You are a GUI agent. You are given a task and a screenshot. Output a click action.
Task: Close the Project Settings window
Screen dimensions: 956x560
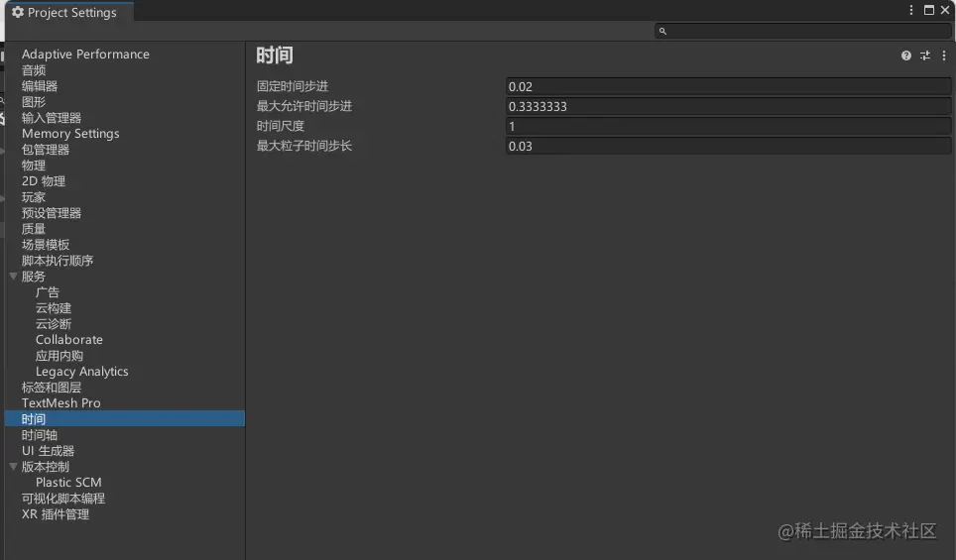pos(945,10)
